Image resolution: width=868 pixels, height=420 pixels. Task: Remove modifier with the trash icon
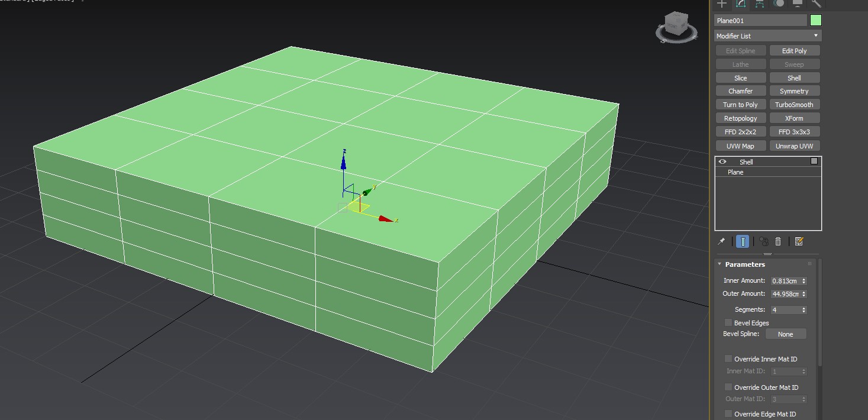coord(778,241)
